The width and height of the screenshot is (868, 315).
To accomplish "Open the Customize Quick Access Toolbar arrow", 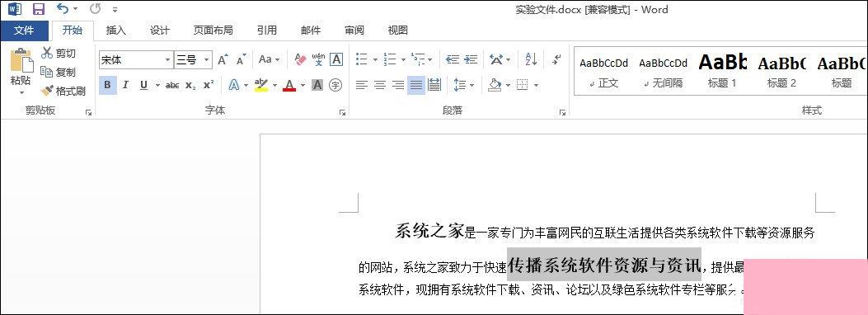I will tap(115, 9).
